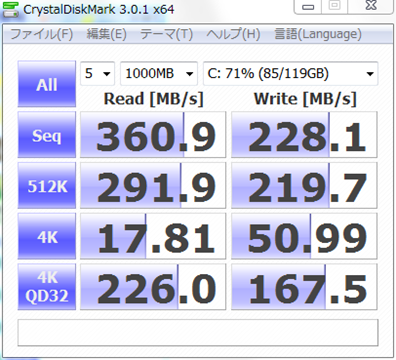Screen dimensions: 396x360
Task: Close the CrystalDiskMark window
Action: [x=371, y=6]
